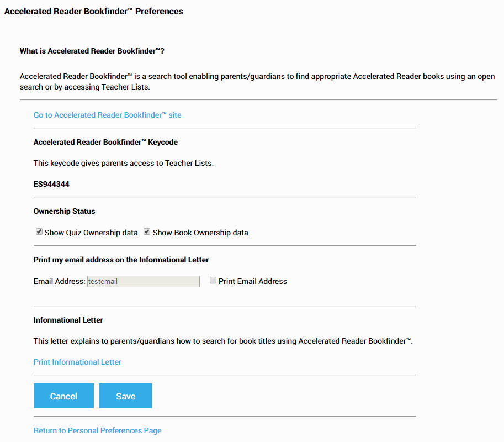Click the Ownership Status section heading

click(x=64, y=211)
